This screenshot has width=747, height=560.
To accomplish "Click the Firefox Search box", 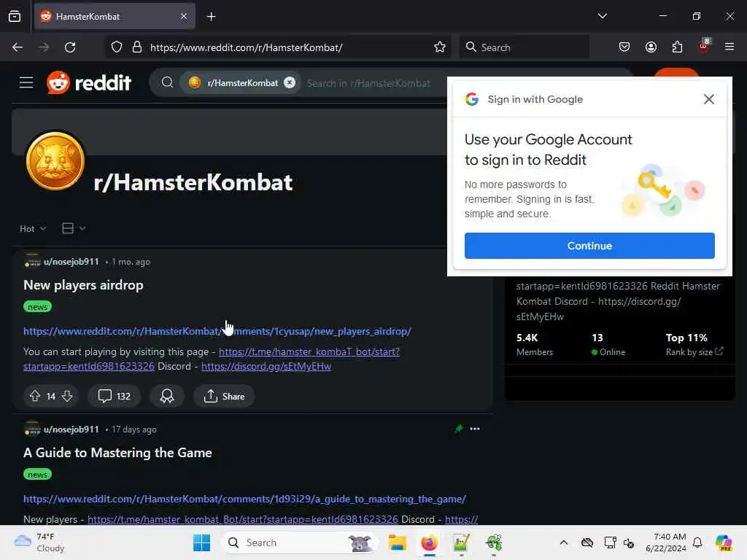I will click(x=524, y=47).
